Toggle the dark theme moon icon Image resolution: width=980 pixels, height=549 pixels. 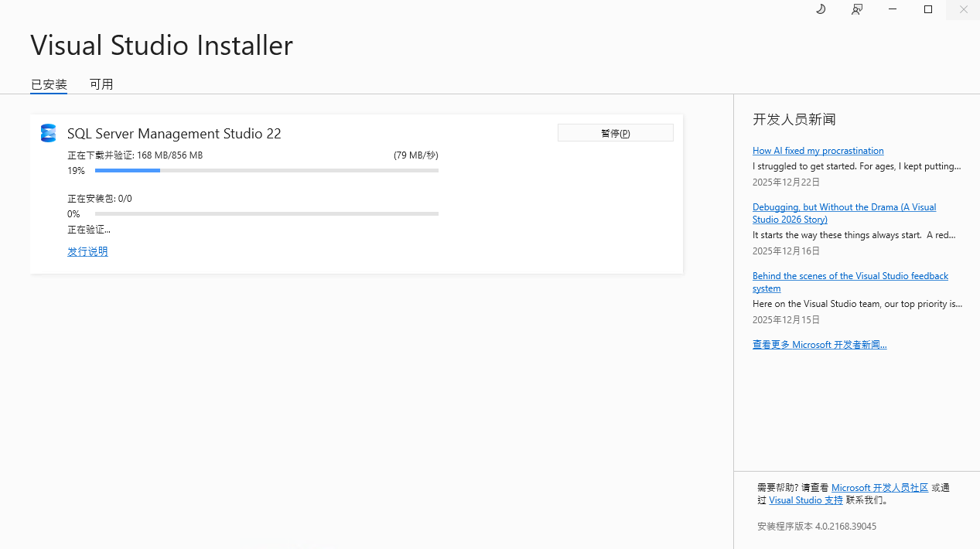click(821, 9)
